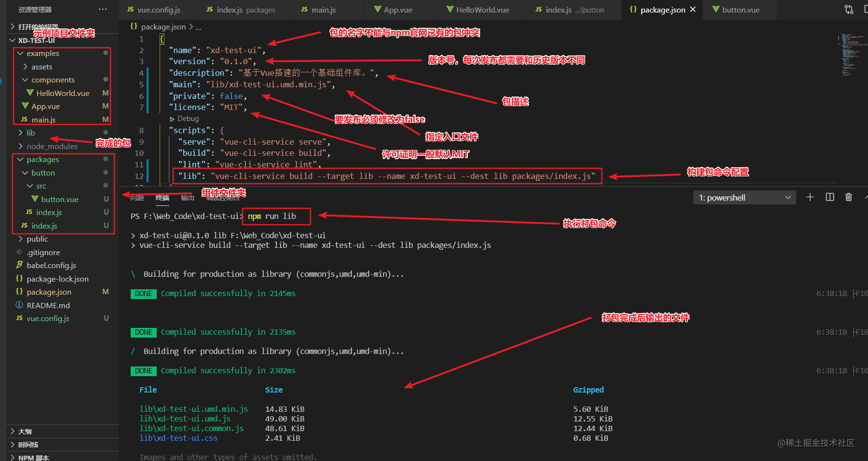Click the "private": false line

207,96
